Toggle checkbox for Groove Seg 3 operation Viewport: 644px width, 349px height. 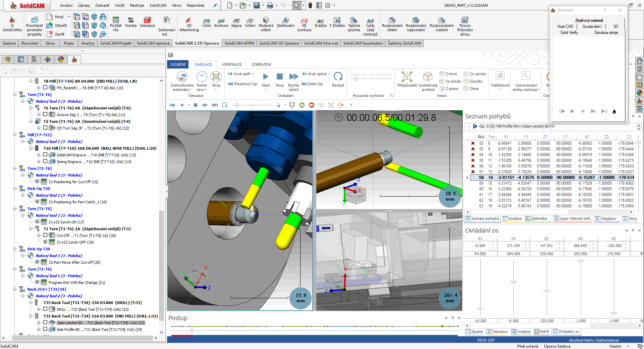click(45, 114)
